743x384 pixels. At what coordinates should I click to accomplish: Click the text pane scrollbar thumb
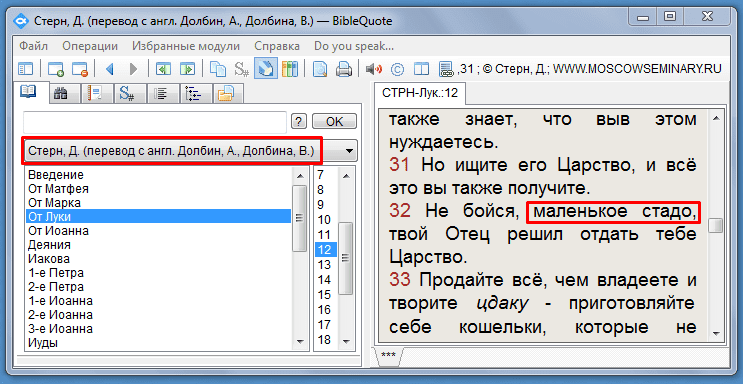716,225
